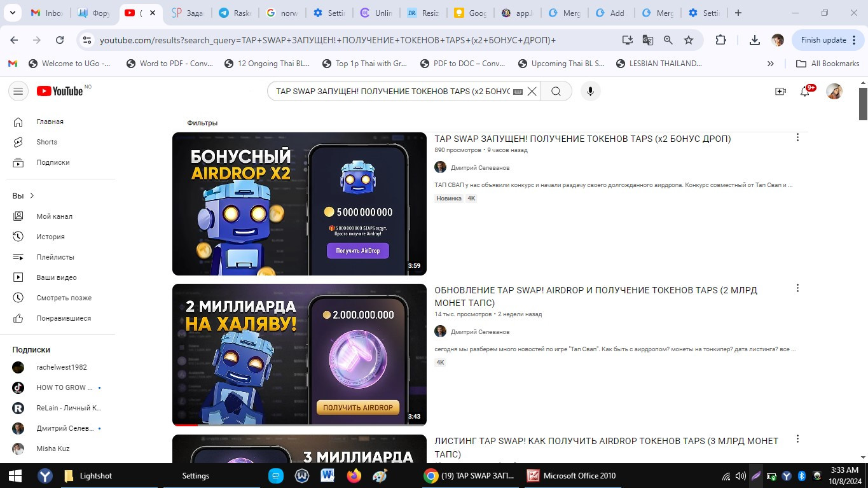Open the rachelwest1982 subscription
Viewport: 868px width, 488px height.
tap(61, 367)
